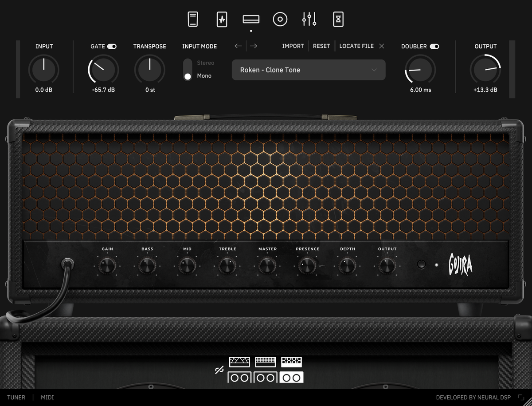Click the Reset button
This screenshot has height=406, width=532.
(321, 46)
